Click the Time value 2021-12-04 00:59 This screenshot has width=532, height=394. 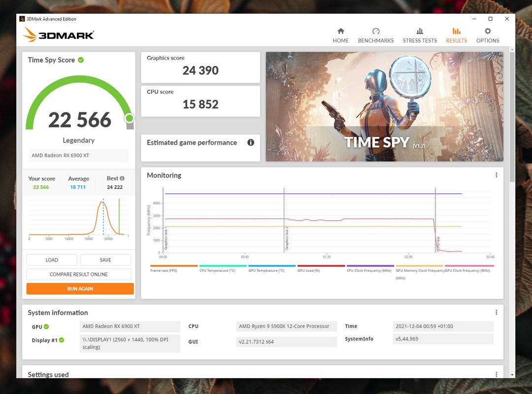(443, 326)
